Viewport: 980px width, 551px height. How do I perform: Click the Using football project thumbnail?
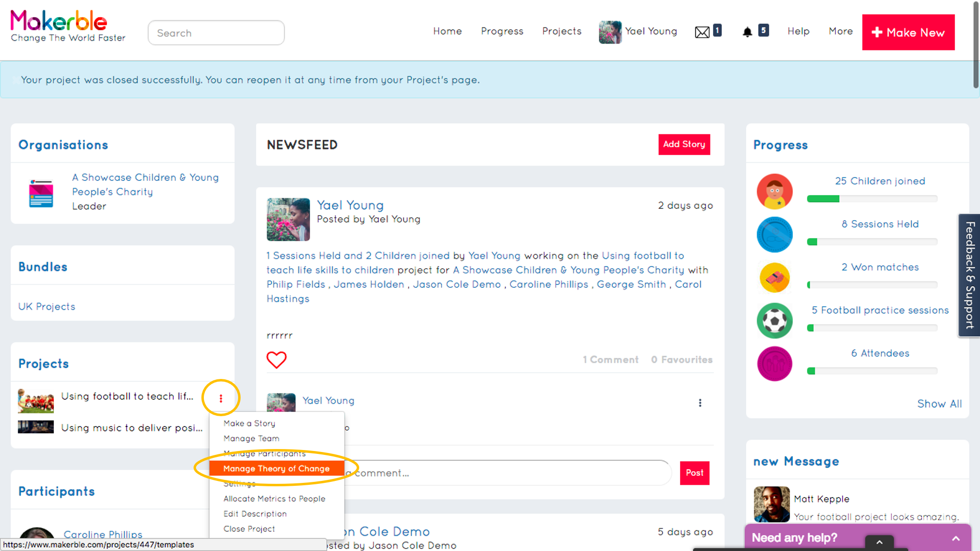point(36,401)
